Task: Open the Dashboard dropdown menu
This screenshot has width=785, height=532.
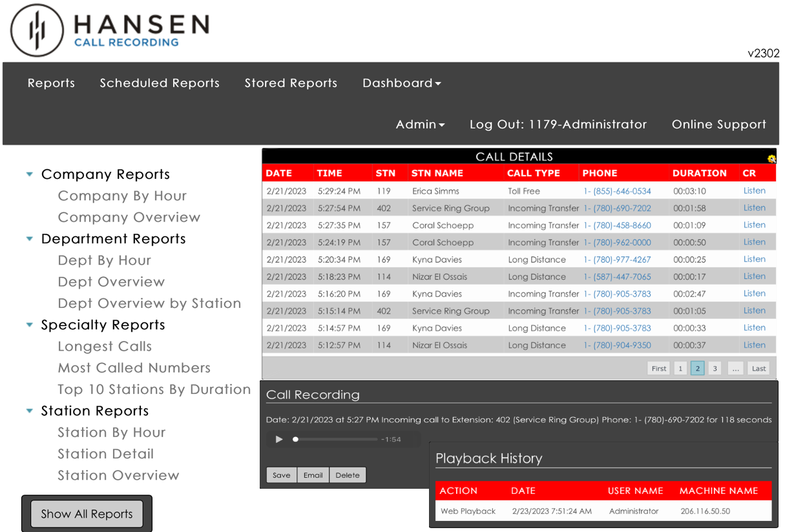Action: coord(401,83)
